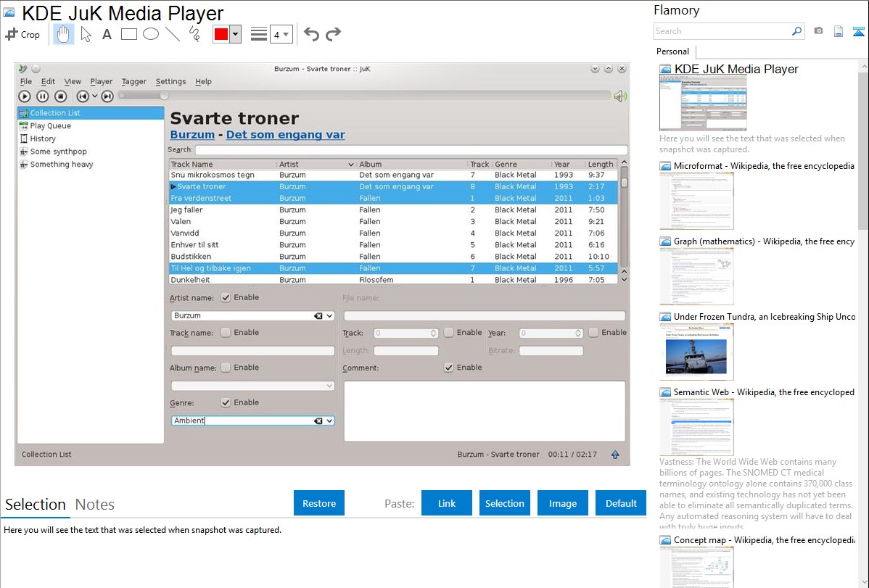
Task: Open the File menu
Action: pos(26,81)
